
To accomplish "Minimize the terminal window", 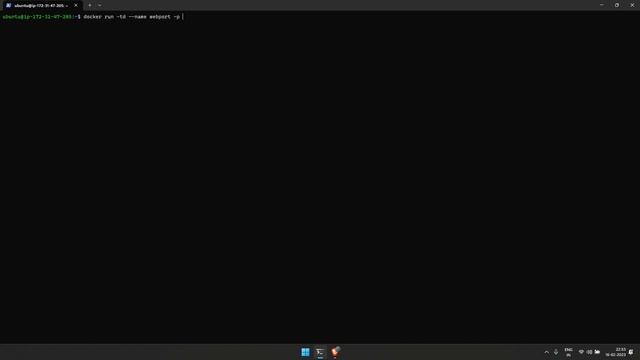I will point(602,5).
